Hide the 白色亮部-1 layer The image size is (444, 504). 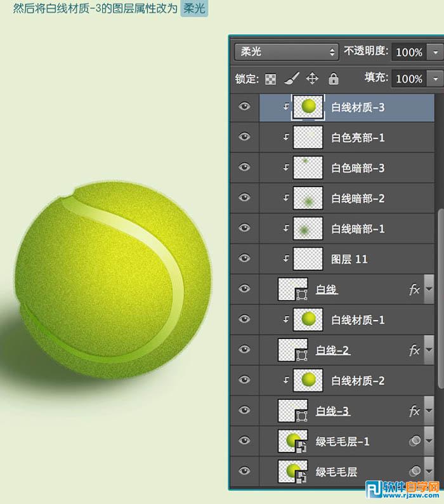244,136
